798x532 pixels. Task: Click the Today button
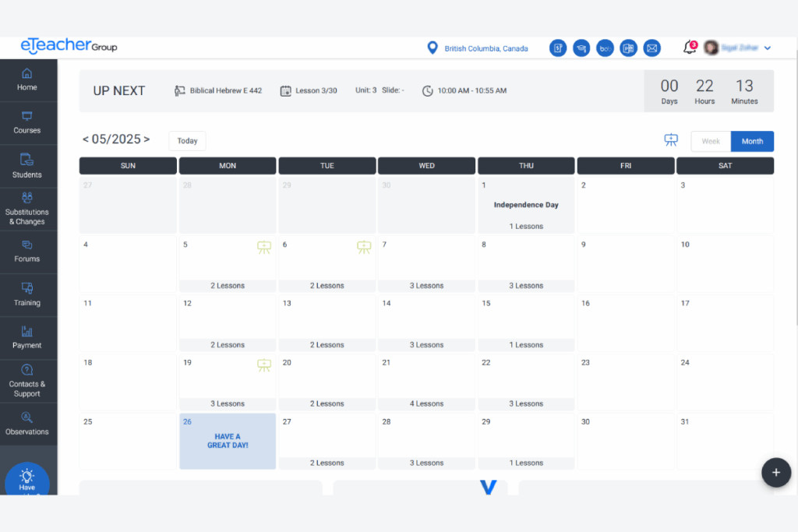[x=187, y=141]
